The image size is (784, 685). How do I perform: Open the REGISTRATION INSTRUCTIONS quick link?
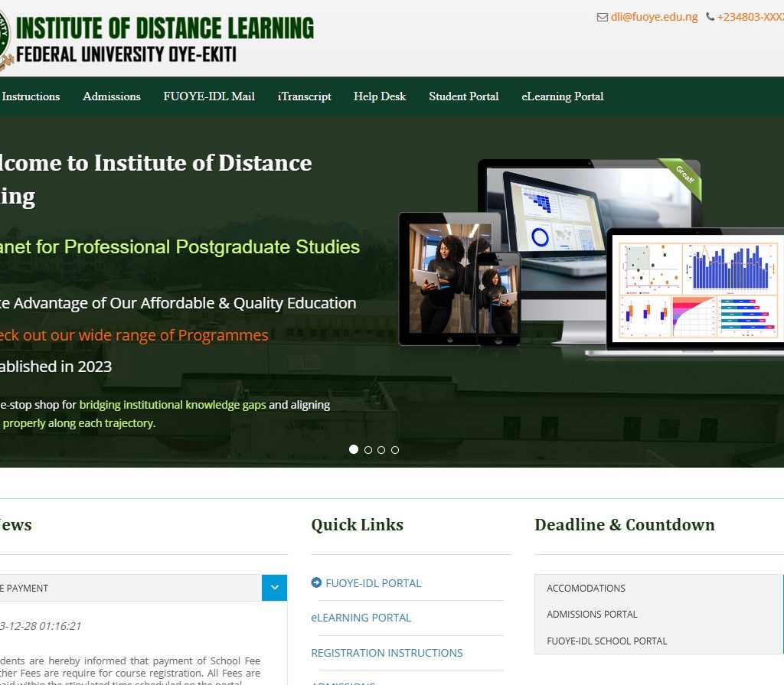click(x=387, y=653)
